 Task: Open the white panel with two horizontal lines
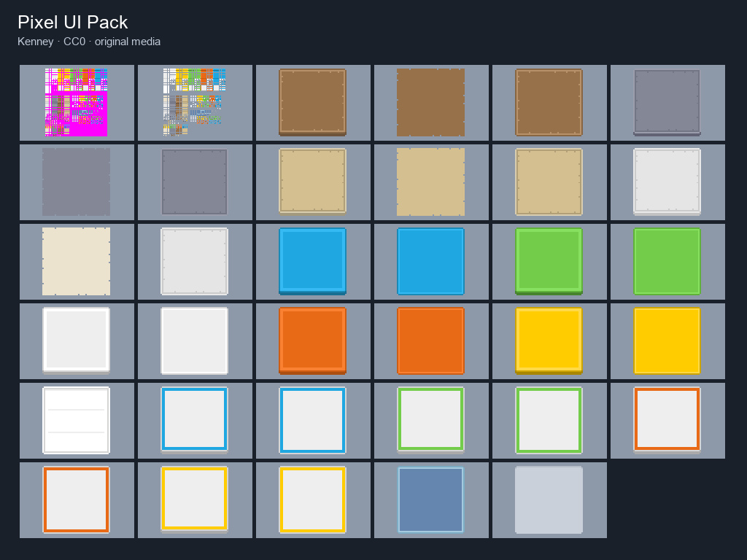tap(76, 421)
